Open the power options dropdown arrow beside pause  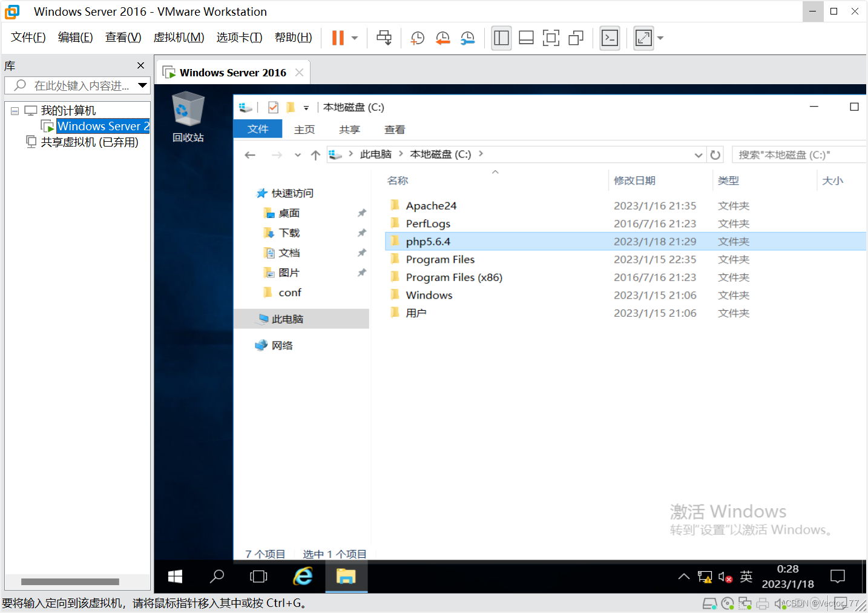coord(355,38)
